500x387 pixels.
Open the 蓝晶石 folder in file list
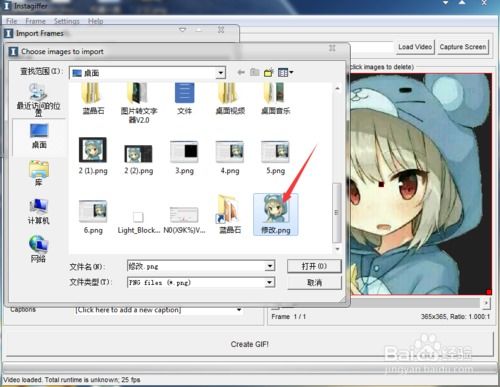[x=93, y=99]
